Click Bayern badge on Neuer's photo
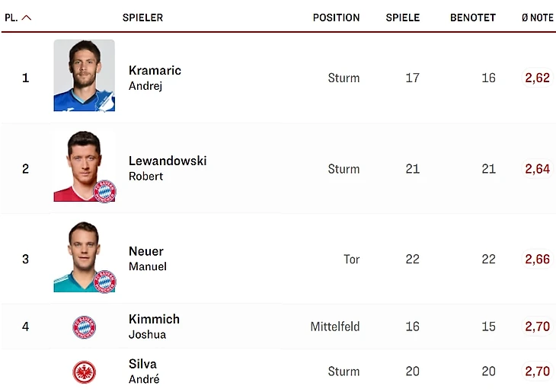This screenshot has width=556, height=392. [x=104, y=282]
